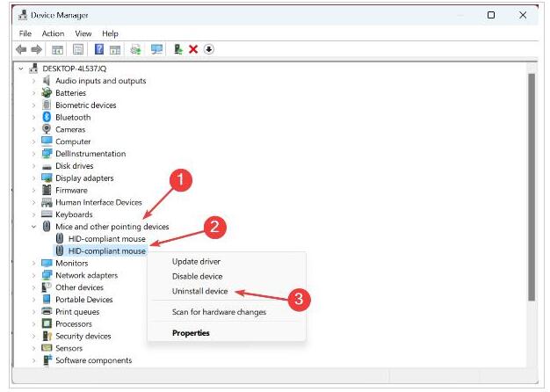Open the Action menu
This screenshot has height=392, width=550.
tap(53, 33)
